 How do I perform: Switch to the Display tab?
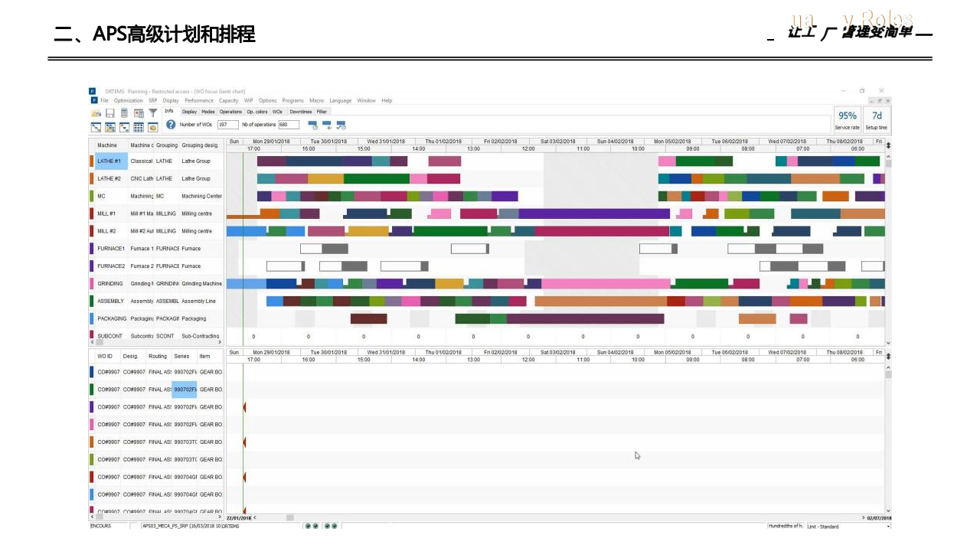pyautogui.click(x=189, y=112)
